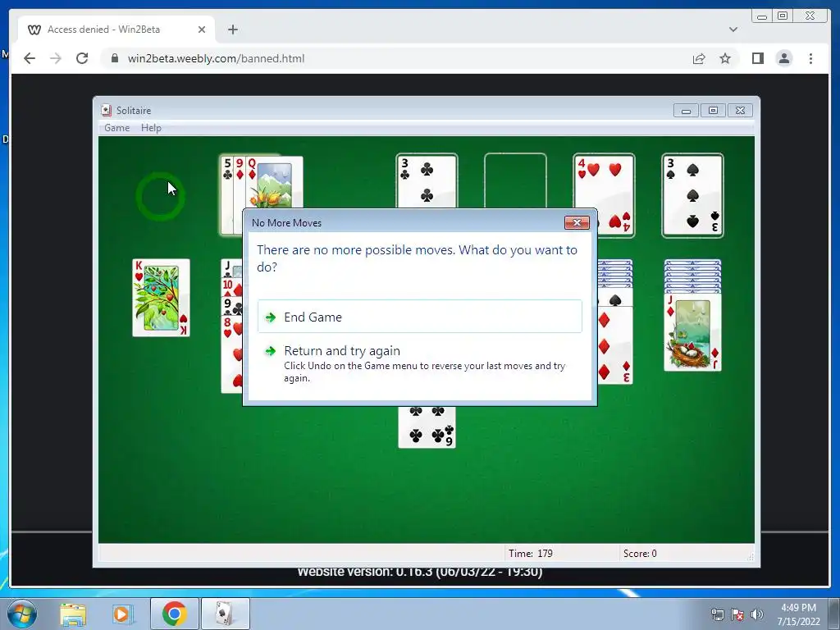Select the 6 of clubs card below dialog
840x630 pixels.
tap(427, 427)
